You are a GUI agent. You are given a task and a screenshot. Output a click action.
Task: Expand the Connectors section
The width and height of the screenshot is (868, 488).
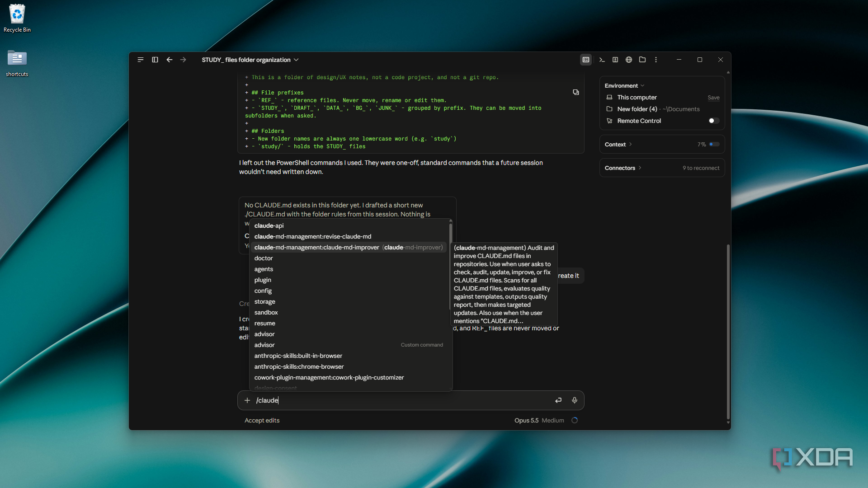(623, 168)
